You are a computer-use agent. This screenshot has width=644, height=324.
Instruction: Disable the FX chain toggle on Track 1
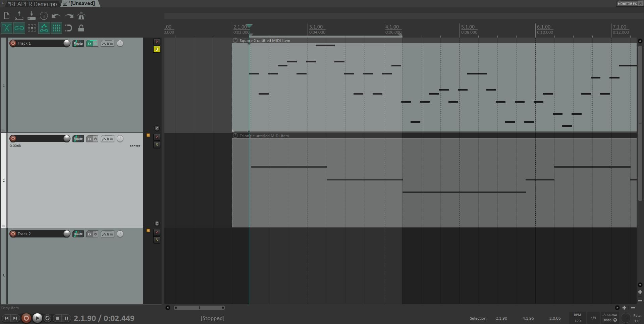coord(95,43)
